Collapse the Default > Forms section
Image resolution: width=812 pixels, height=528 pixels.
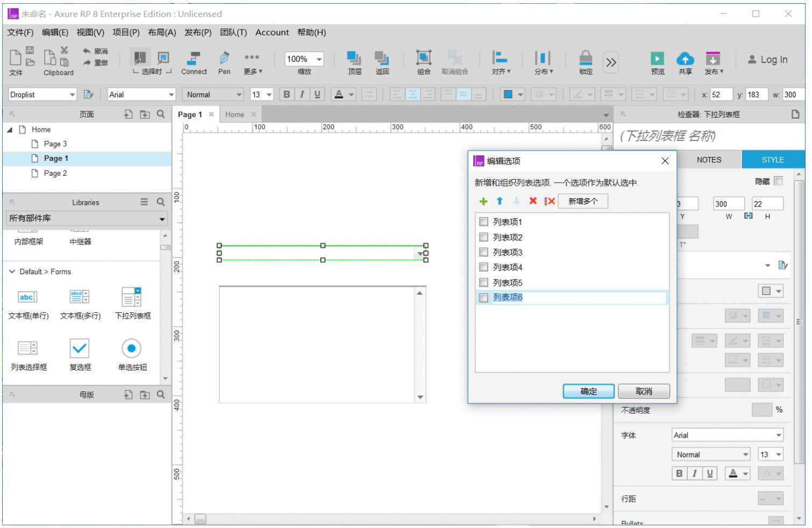[12, 272]
